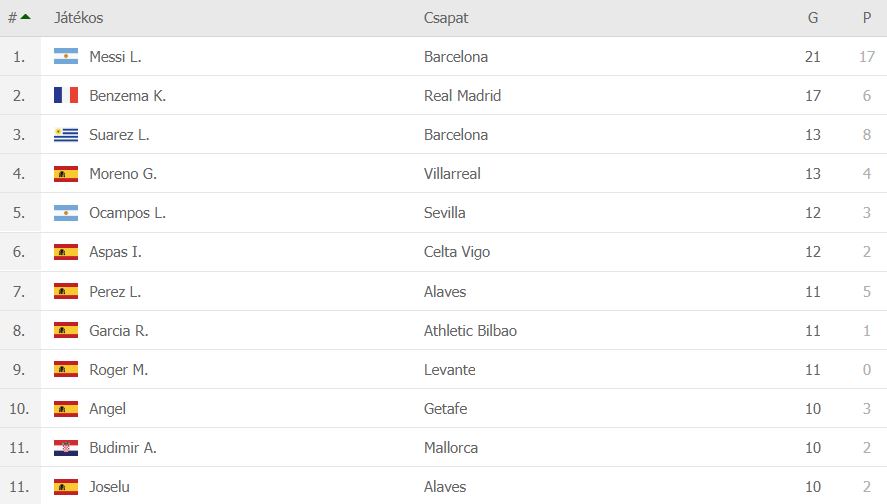Click the Argentina flag beside Messi L.
Viewport: 887px width, 504px height.
point(66,56)
